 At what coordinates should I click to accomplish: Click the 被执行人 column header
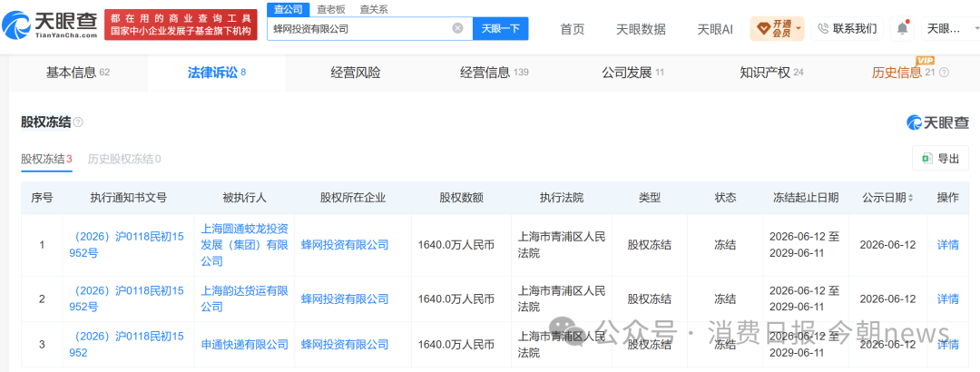click(244, 198)
